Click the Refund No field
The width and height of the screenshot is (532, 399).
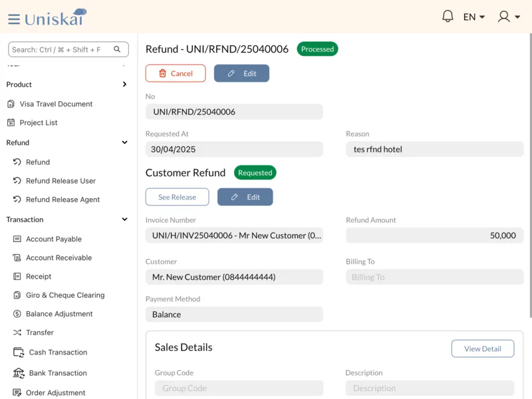click(x=234, y=112)
